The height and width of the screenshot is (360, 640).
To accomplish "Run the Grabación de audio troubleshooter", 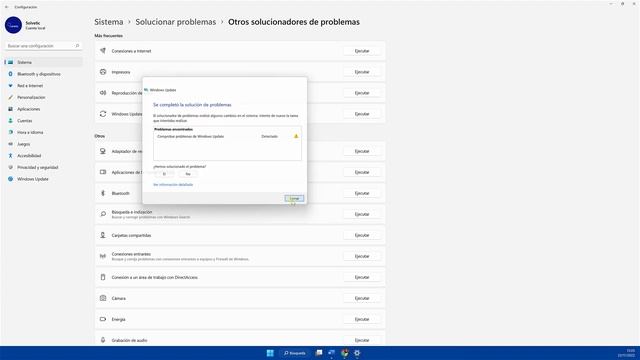I will [x=362, y=340].
